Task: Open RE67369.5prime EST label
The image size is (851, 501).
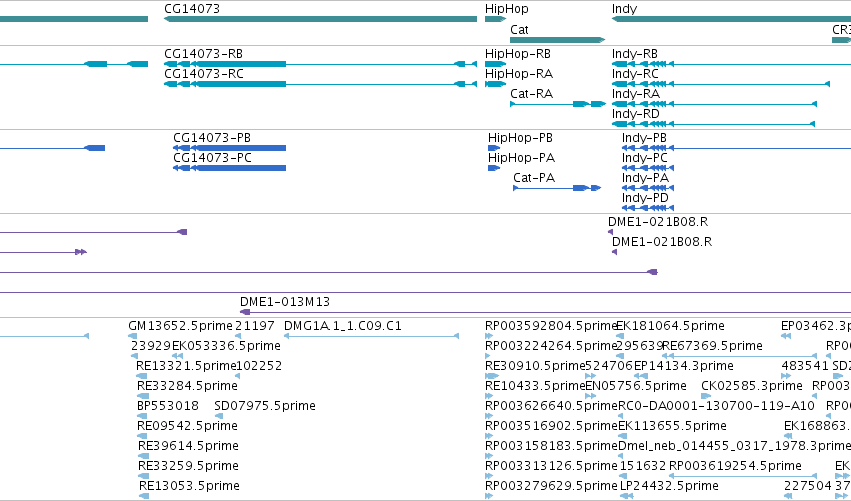Action: [712, 346]
